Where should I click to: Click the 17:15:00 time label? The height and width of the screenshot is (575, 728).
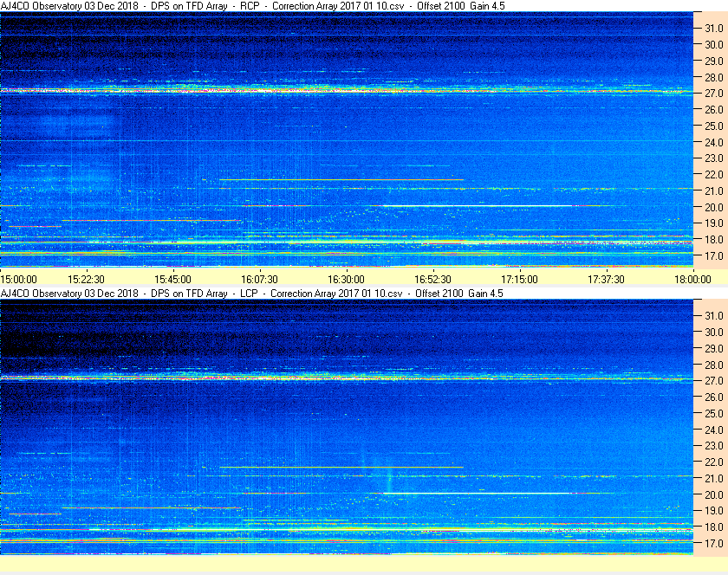click(x=519, y=280)
